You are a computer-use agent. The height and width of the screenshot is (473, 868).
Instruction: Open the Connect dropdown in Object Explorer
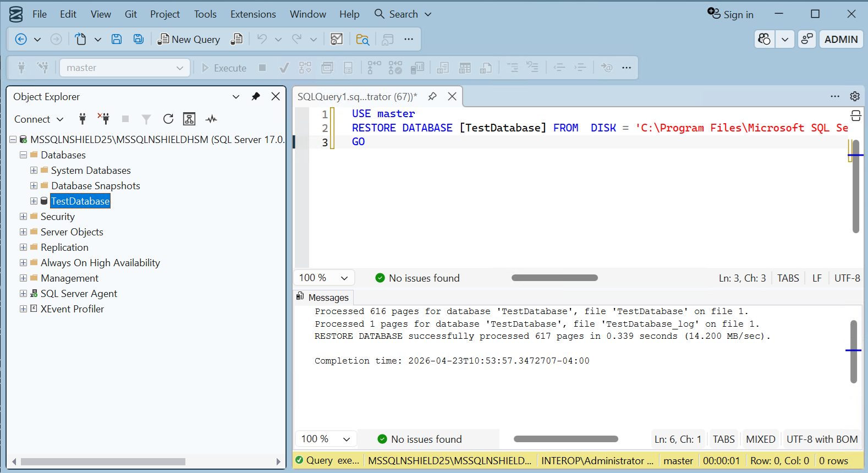tap(39, 119)
